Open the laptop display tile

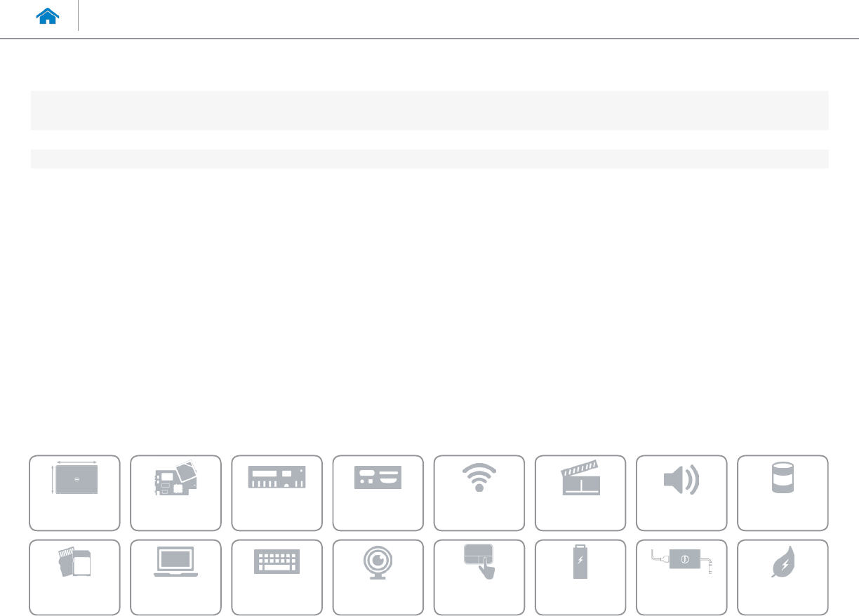point(175,577)
